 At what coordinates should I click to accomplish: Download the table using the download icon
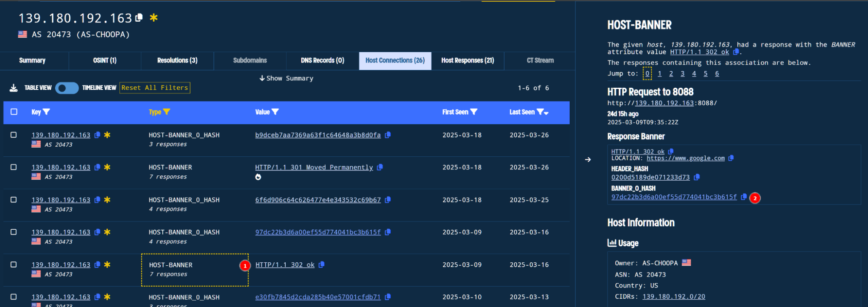click(x=14, y=88)
